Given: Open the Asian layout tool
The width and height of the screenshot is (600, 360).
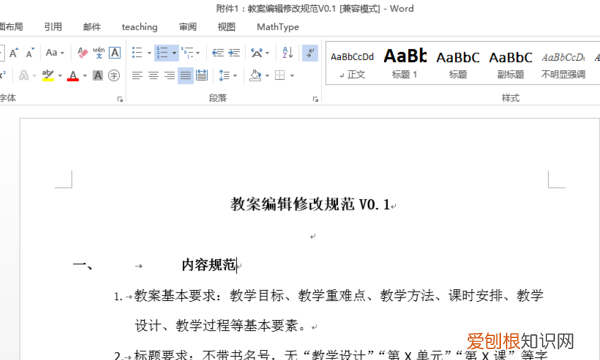Looking at the screenshot, I should [x=257, y=53].
